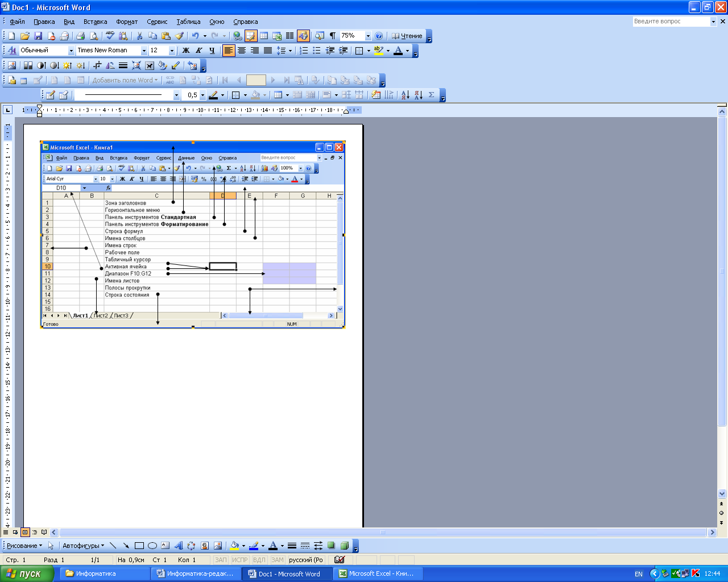Insert a Microsoft Excel worksheet
This screenshot has height=582, width=728.
tap(277, 36)
